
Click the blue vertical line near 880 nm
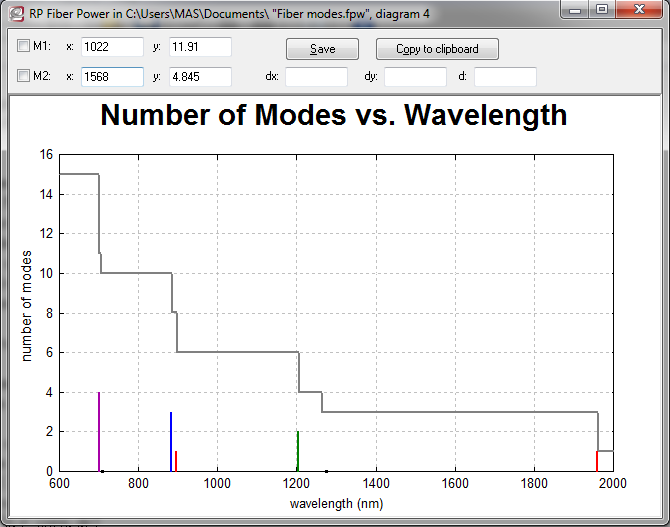171,441
